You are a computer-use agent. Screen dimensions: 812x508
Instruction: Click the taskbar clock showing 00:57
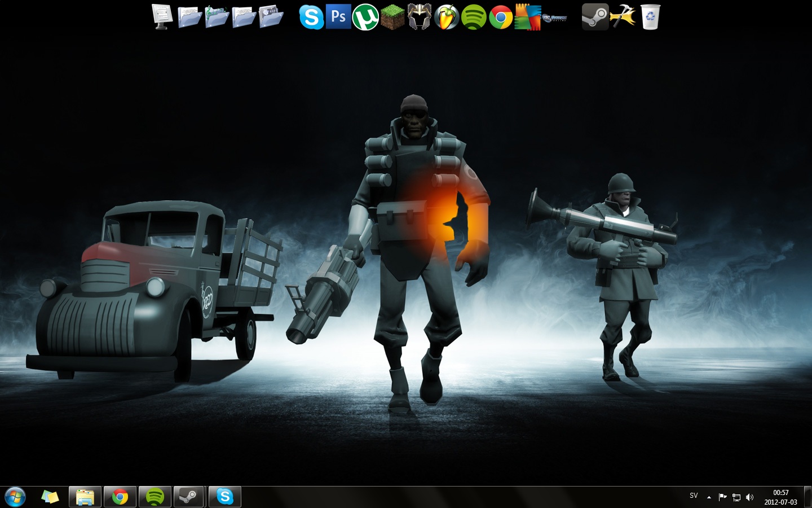tap(780, 497)
